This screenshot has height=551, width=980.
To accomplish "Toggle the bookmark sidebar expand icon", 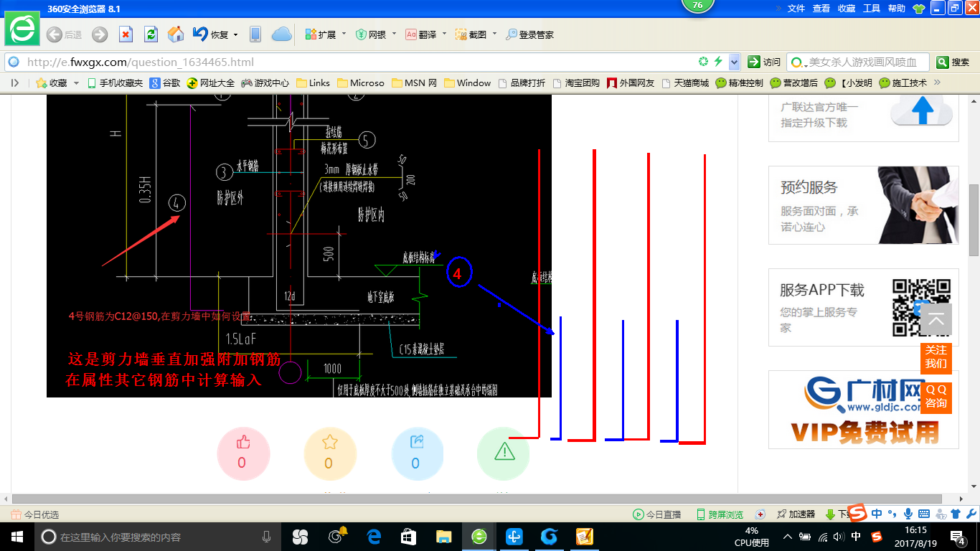I will [x=15, y=83].
